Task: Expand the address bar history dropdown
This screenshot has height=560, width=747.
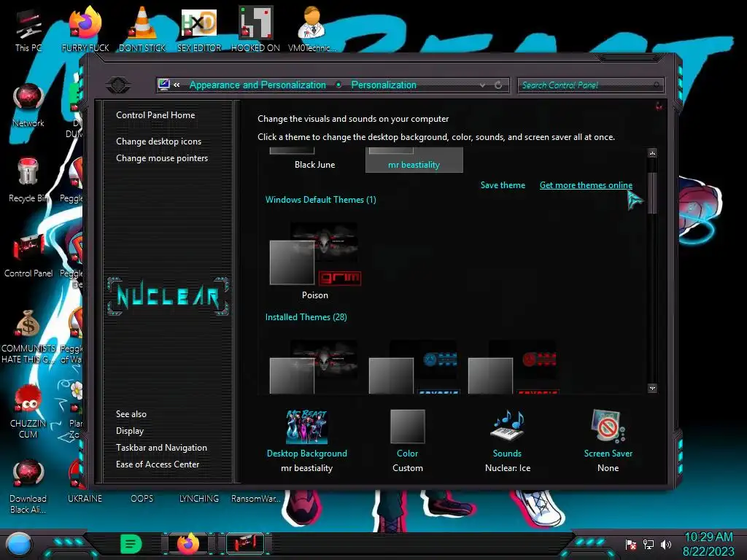Action: pyautogui.click(x=482, y=85)
